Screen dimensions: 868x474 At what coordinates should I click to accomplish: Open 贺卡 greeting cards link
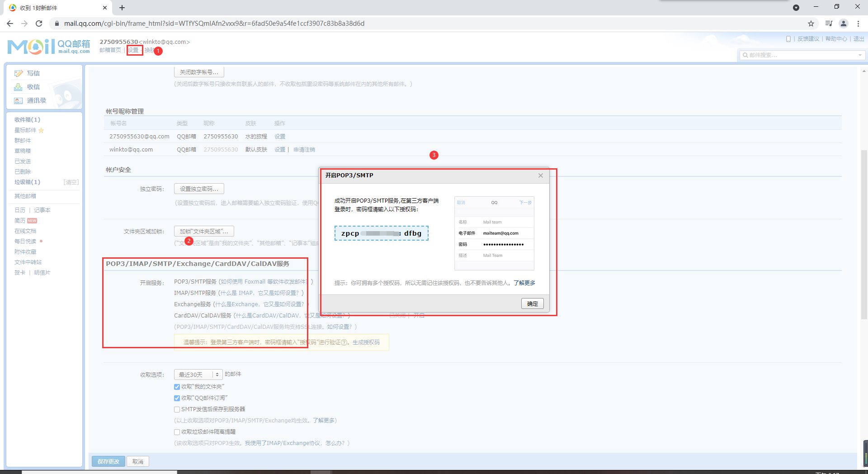[20, 273]
